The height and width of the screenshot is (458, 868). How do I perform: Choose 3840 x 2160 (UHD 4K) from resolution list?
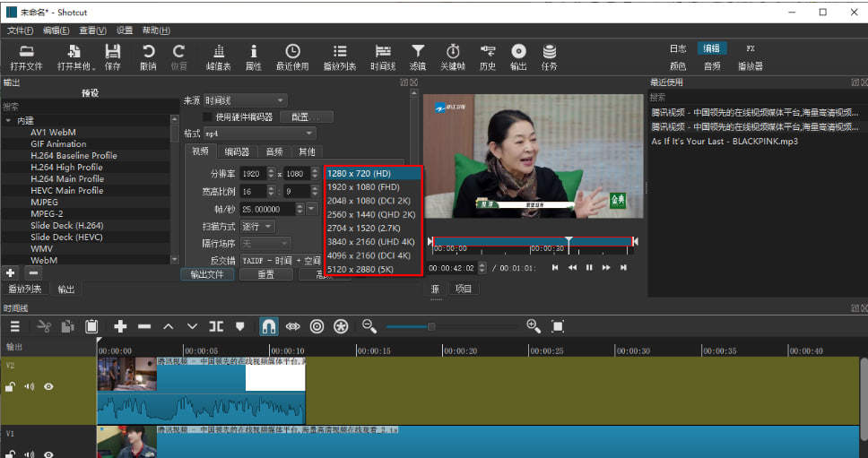pos(370,242)
